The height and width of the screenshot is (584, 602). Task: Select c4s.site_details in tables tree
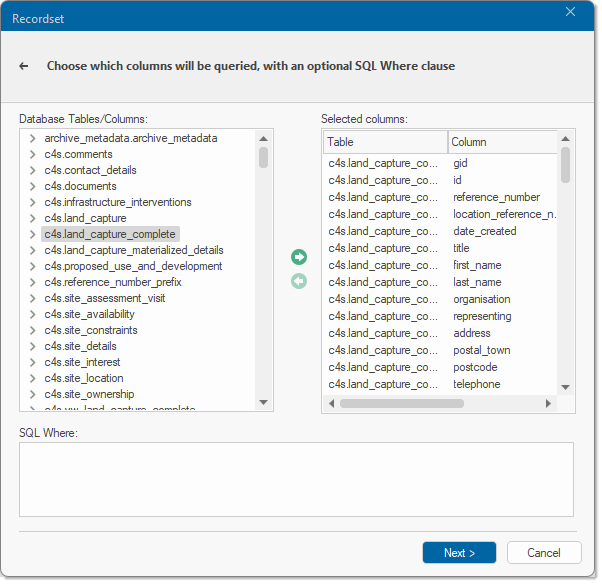(x=80, y=346)
